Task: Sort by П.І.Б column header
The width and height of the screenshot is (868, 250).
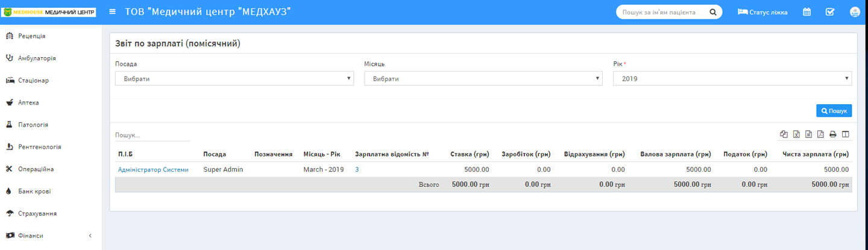Action: tap(126, 154)
